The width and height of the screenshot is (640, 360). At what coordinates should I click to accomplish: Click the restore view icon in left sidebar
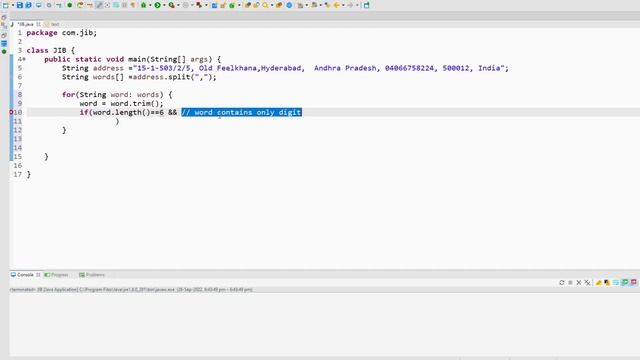(x=4, y=18)
